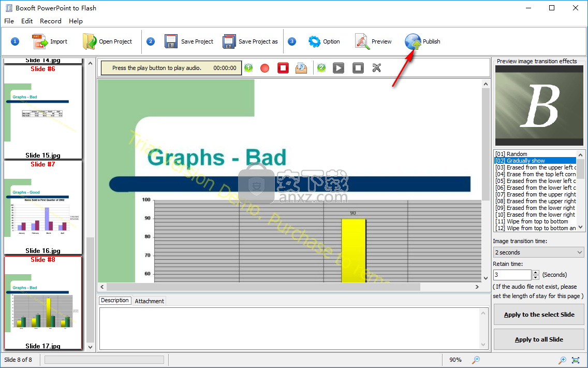
Task: Delete audio with the X tools icon
Action: [376, 68]
